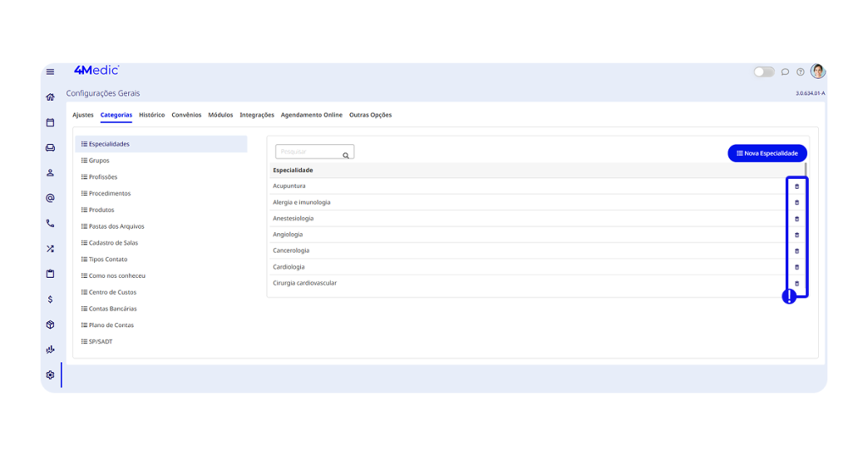
Task: Click the phone icon in sidebar
Action: [x=50, y=224]
